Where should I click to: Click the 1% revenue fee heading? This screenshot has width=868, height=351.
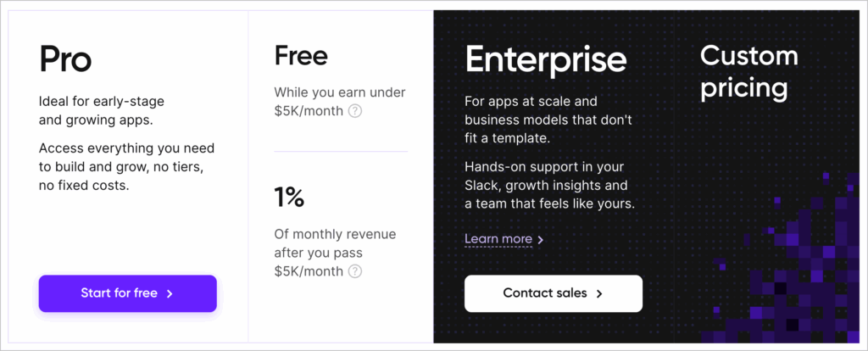click(289, 198)
